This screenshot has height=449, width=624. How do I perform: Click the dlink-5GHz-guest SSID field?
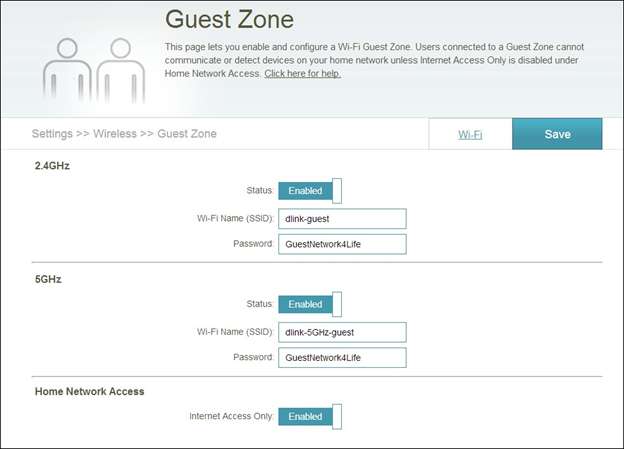click(x=342, y=332)
